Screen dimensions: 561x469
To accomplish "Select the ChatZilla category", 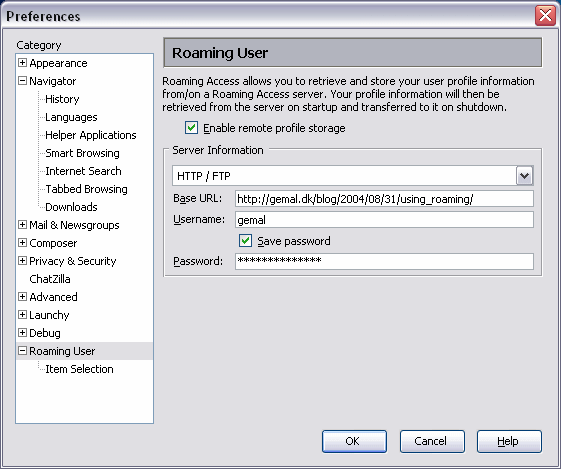I will (50, 279).
